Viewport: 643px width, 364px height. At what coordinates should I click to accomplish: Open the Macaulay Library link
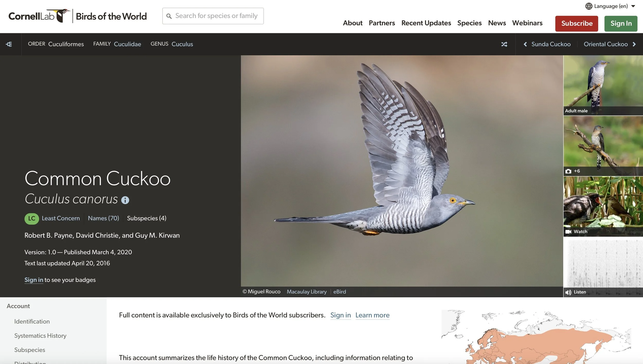307,292
